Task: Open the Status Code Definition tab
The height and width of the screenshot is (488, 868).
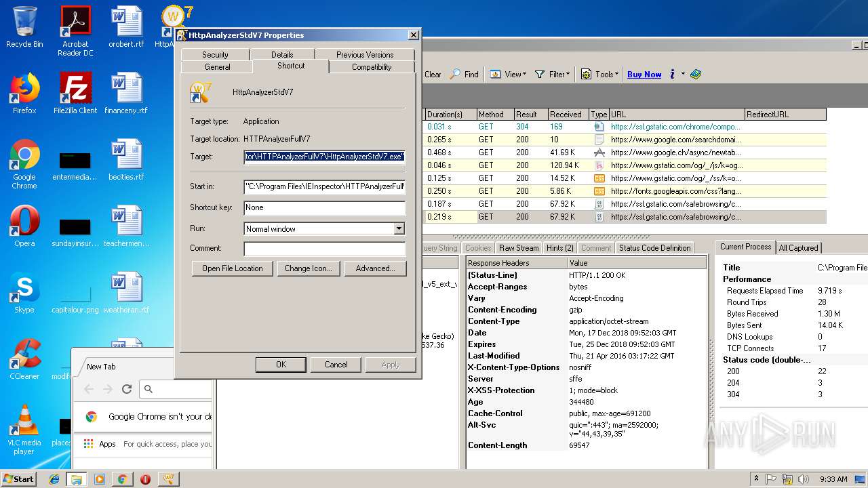Action: [x=654, y=248]
